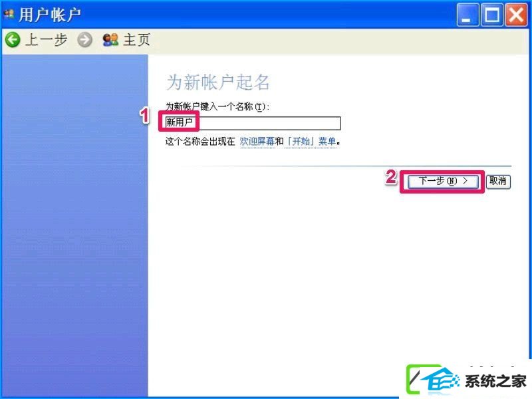532x399 pixels.
Task: Click the 这个名称会出现在 description text
Action: (x=200, y=142)
